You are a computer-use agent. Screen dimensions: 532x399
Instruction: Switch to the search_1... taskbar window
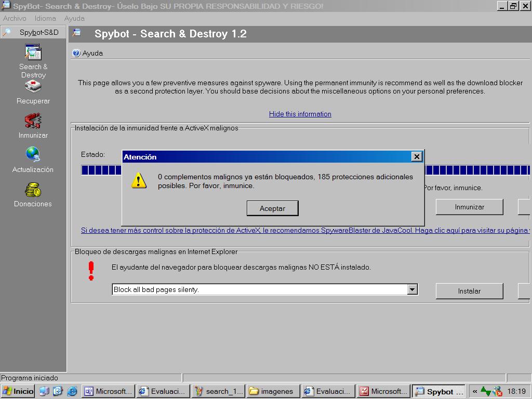coord(219,391)
